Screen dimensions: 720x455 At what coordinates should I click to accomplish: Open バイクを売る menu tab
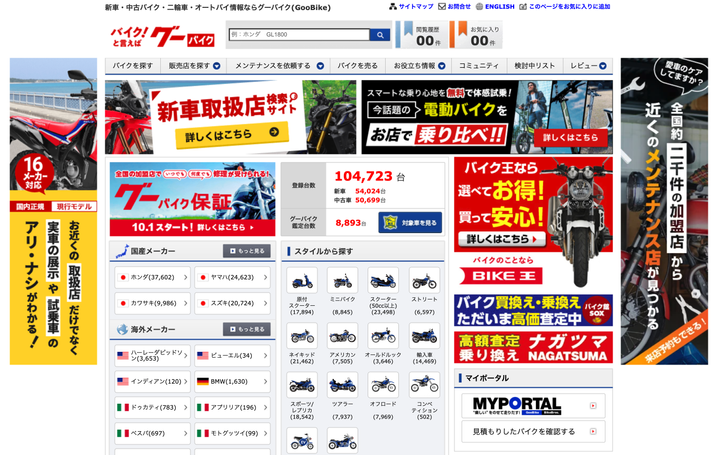[x=358, y=66]
